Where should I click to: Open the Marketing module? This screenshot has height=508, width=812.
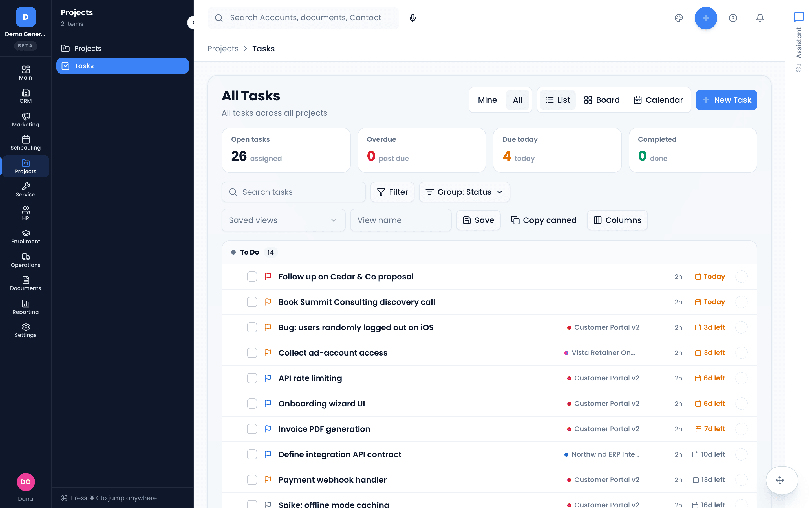25,120
